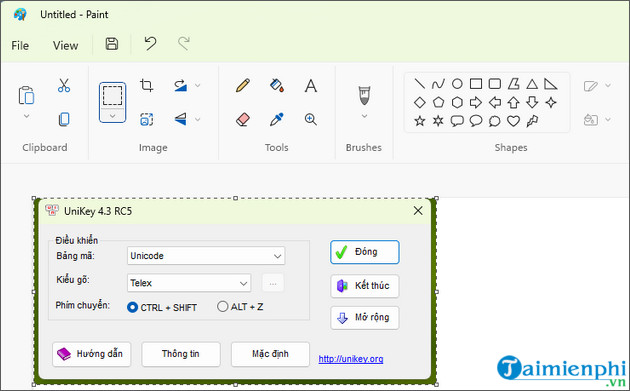The image size is (630, 391).
Task: Open the Rotate options dropdown arrow
Action: coord(198,85)
